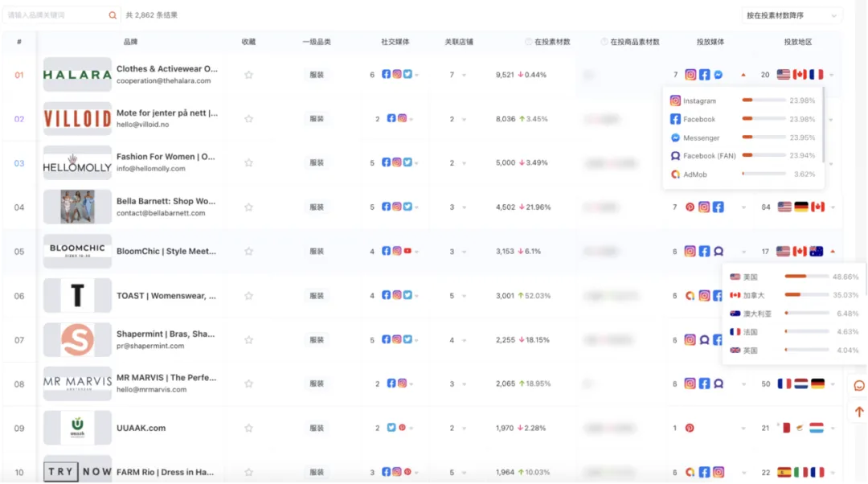Open UUAAK.com brand name link
Viewport: 868px width, 484px height.
(x=141, y=428)
